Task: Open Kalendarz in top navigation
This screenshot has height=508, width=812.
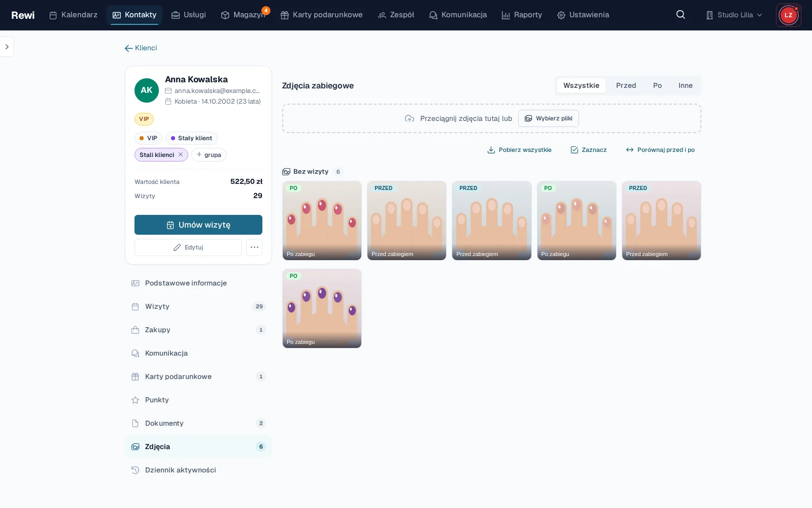Action: click(x=74, y=15)
